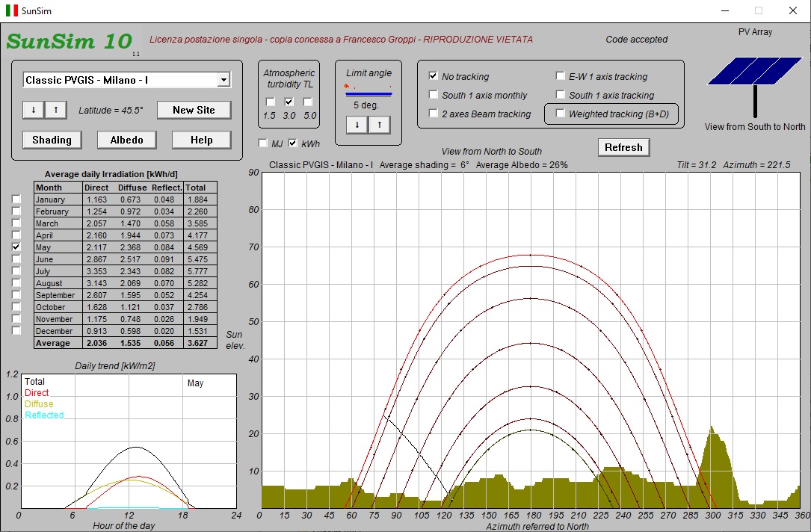The image size is (811, 532).
Task: Check the August month checkbox
Action: [x=16, y=282]
